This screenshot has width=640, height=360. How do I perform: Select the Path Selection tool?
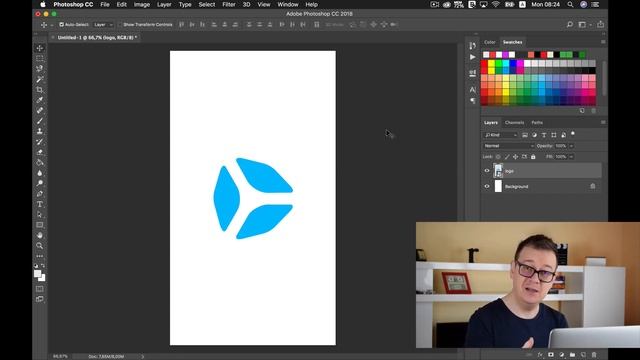(40, 214)
